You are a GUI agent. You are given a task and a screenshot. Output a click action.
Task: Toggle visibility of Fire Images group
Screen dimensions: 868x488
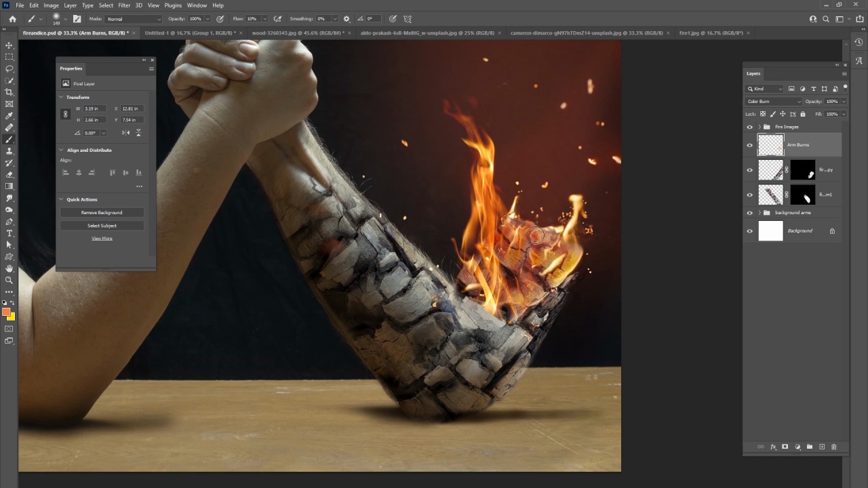coord(749,127)
